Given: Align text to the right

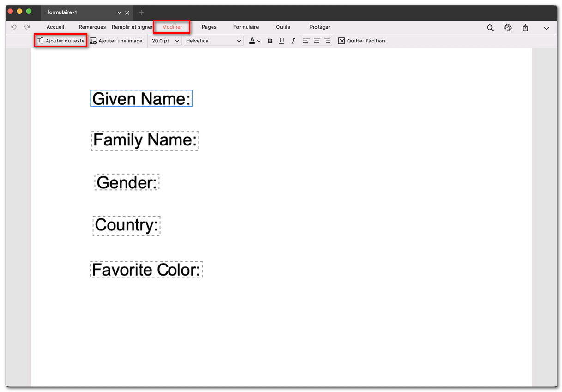Looking at the screenshot, I should coord(327,41).
